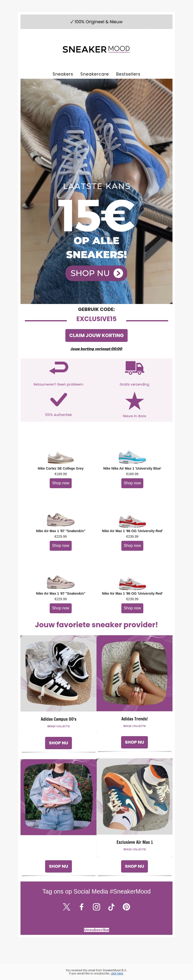This screenshot has height=980, width=193.
Task: Click the Nike Air Max 1 University Blue image
Action: 132,457
